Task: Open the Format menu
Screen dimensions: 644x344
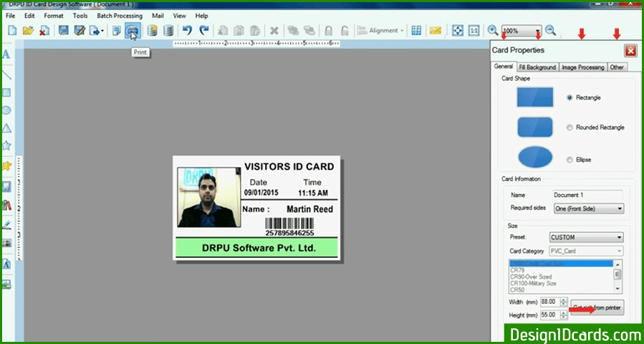Action: tap(54, 16)
